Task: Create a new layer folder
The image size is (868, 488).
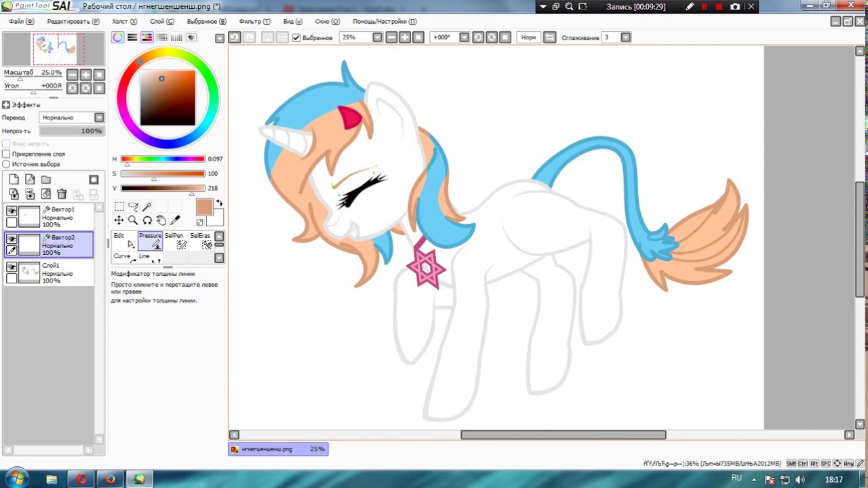Action: click(46, 180)
